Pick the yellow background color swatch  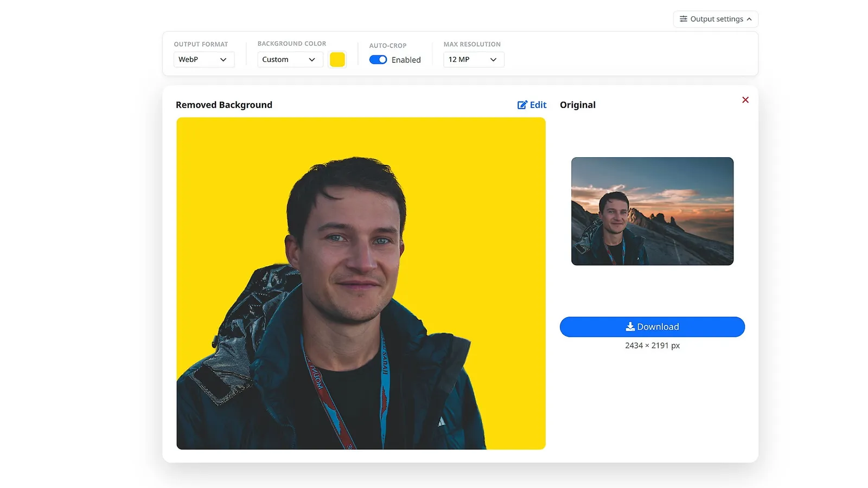pyautogui.click(x=337, y=60)
